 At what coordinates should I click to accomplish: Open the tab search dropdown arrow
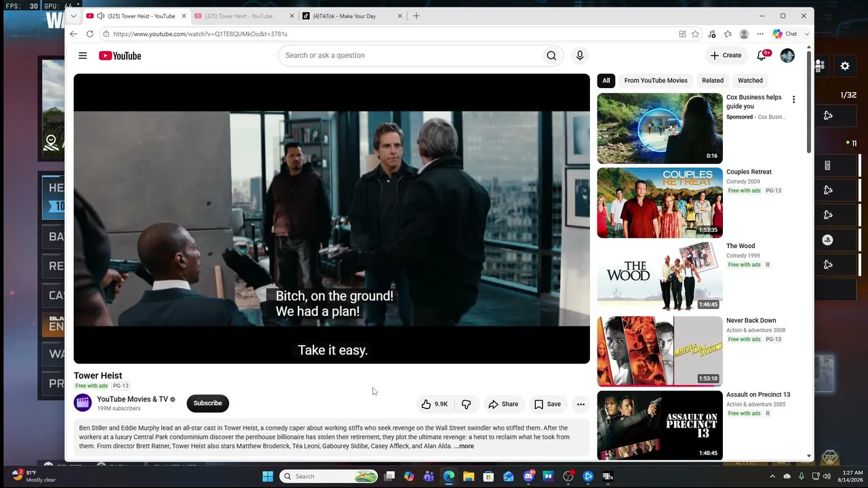[73, 16]
